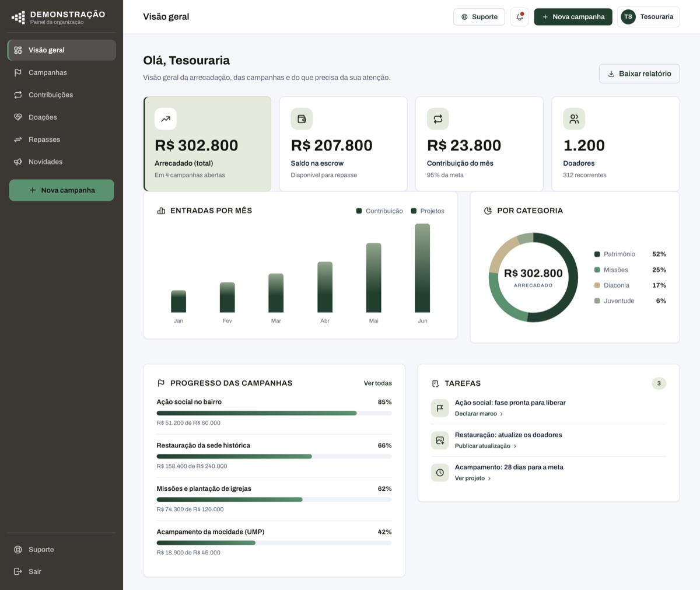Click the tasks count badge showing 3
The width and height of the screenshot is (700, 590).
[x=659, y=383]
